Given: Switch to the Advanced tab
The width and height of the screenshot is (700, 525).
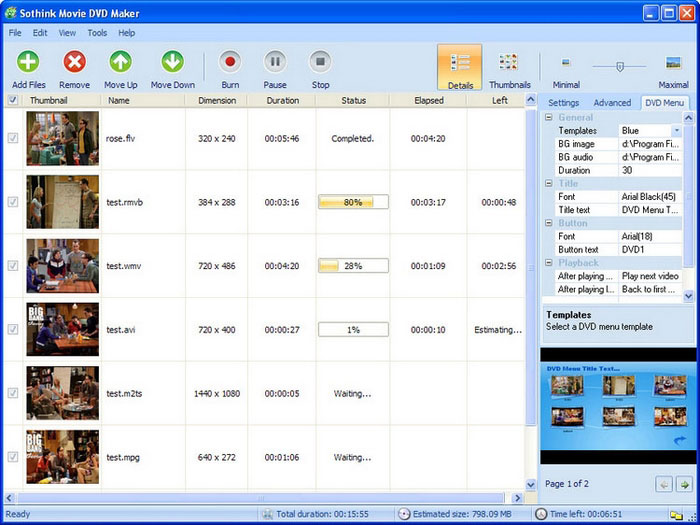Looking at the screenshot, I should tap(612, 103).
